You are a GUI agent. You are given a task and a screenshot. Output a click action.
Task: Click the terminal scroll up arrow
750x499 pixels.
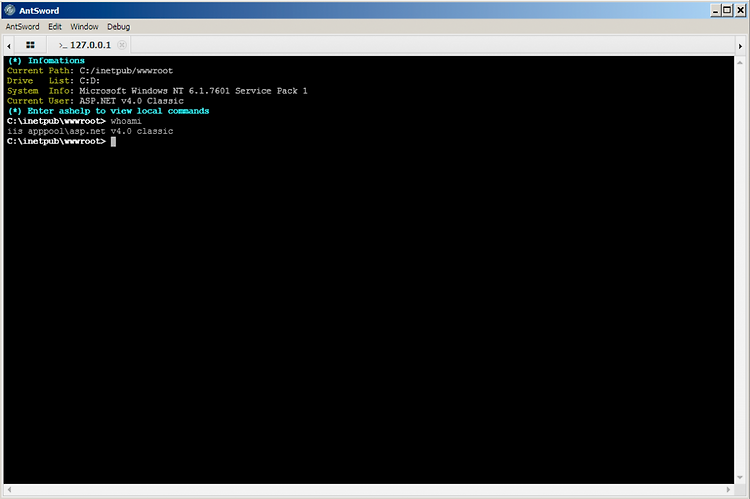(740, 62)
